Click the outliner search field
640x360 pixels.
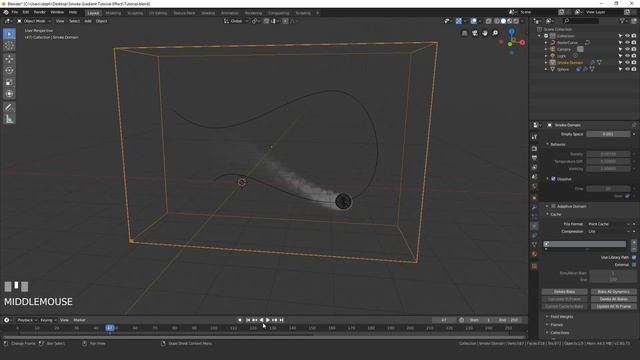pyautogui.click(x=581, y=21)
